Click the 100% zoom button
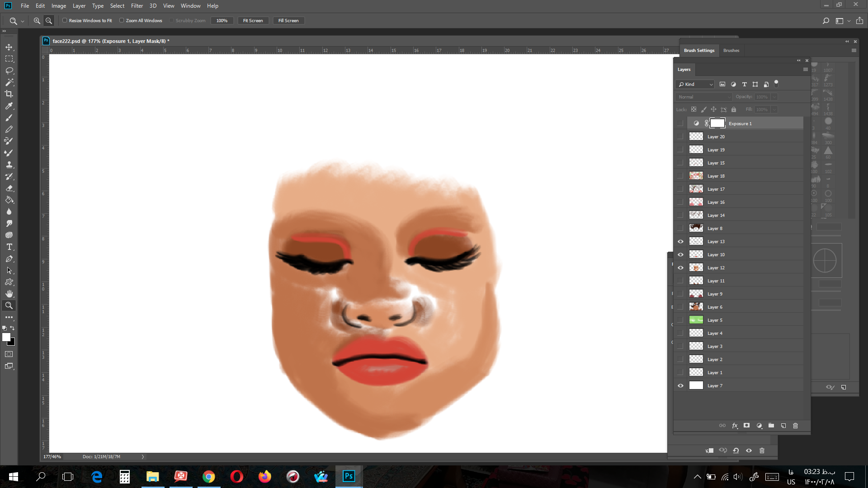868x488 pixels. [222, 21]
